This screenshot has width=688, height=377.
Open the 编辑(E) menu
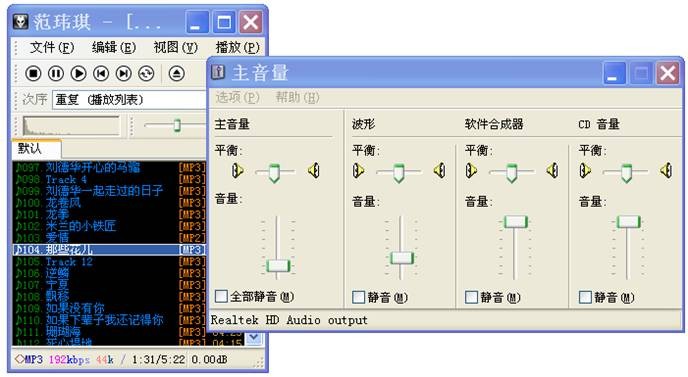(114, 47)
